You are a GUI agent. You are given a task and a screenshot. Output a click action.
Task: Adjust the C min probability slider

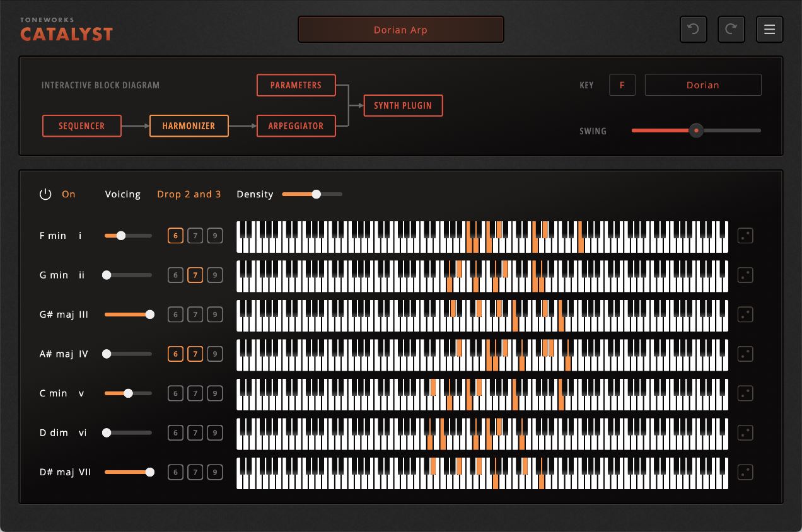[129, 393]
